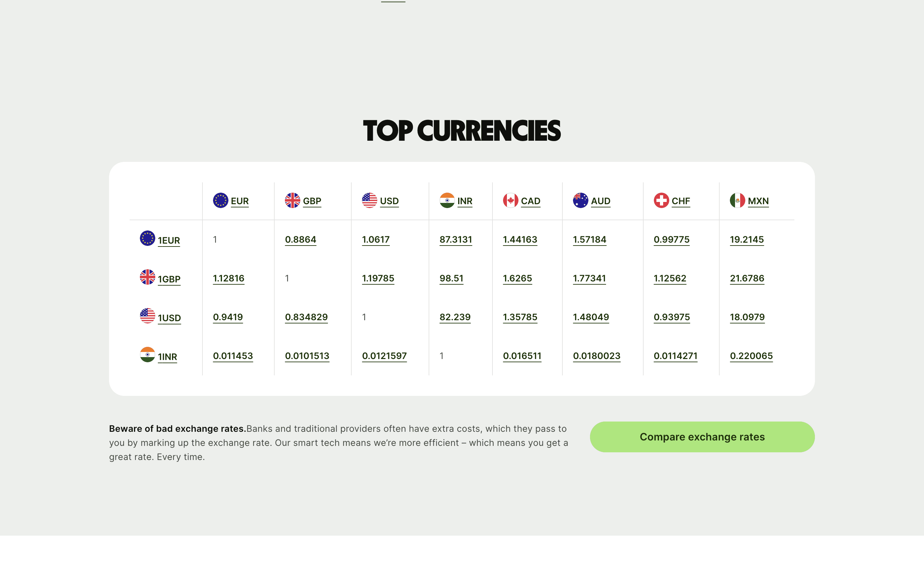Open the 1EUR row currency link
This screenshot has height=577, width=924.
point(169,240)
